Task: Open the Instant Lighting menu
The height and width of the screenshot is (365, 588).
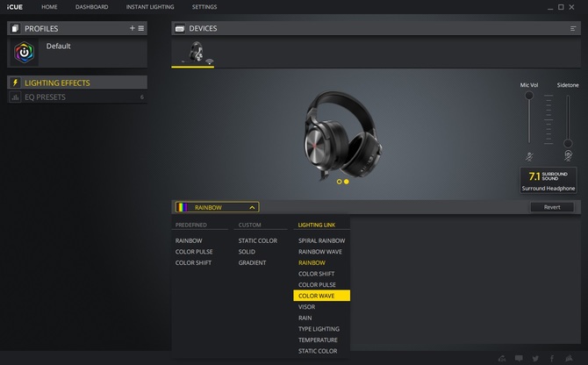Action: click(150, 7)
